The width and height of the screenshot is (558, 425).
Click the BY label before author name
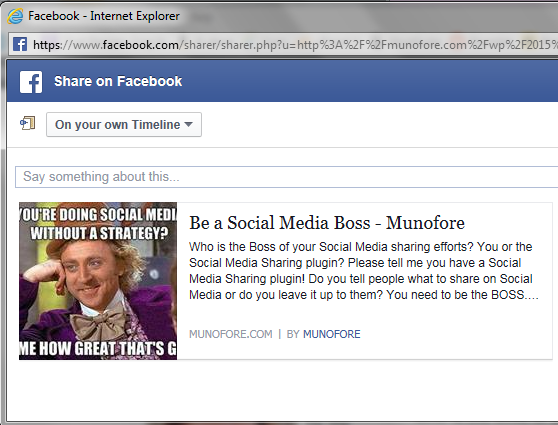pyautogui.click(x=293, y=334)
